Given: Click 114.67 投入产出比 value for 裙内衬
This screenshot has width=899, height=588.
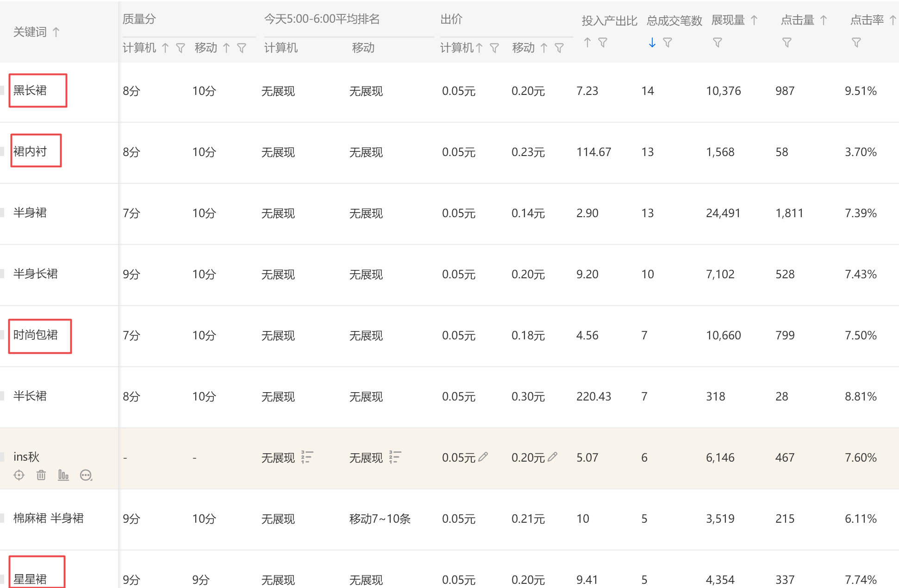Looking at the screenshot, I should coord(594,152).
